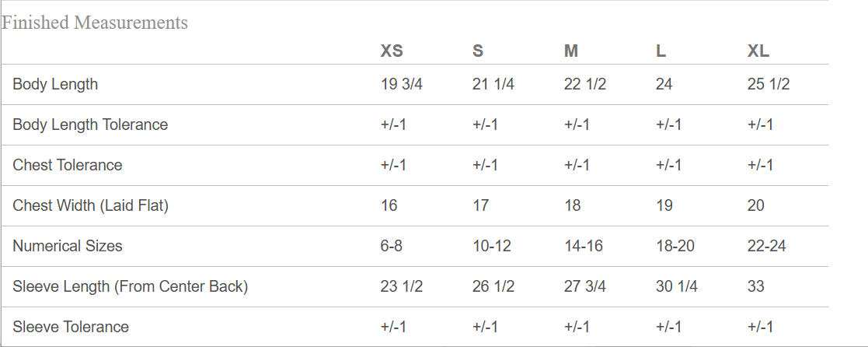Select the XL column header
Image resolution: width=868 pixels, height=347 pixels.
758,51
